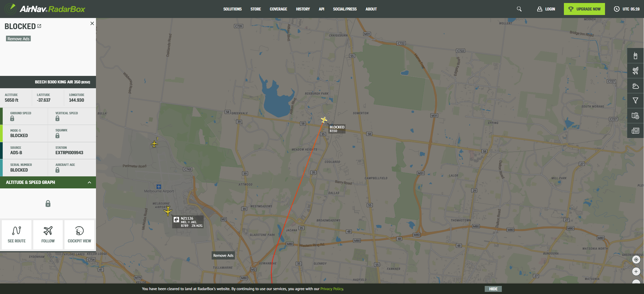644x294 pixels.
Task: Click the Melbourne Airport marker icon
Action: (x=159, y=187)
